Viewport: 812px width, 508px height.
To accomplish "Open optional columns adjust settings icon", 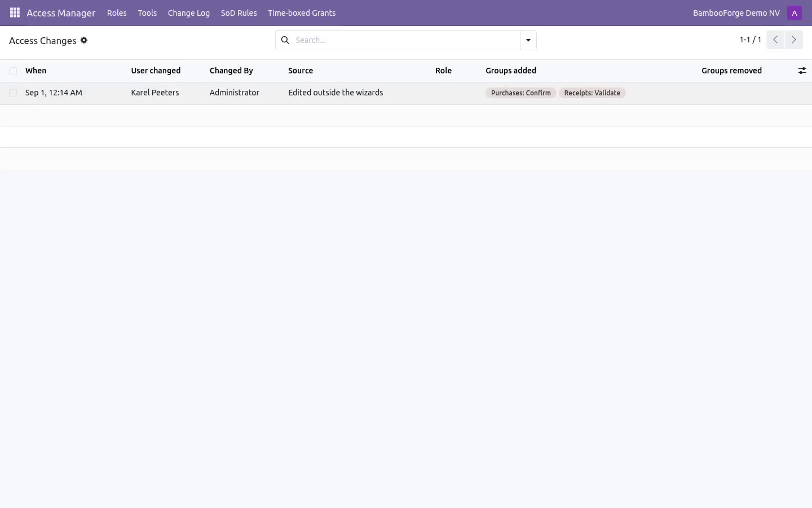I will pos(802,71).
